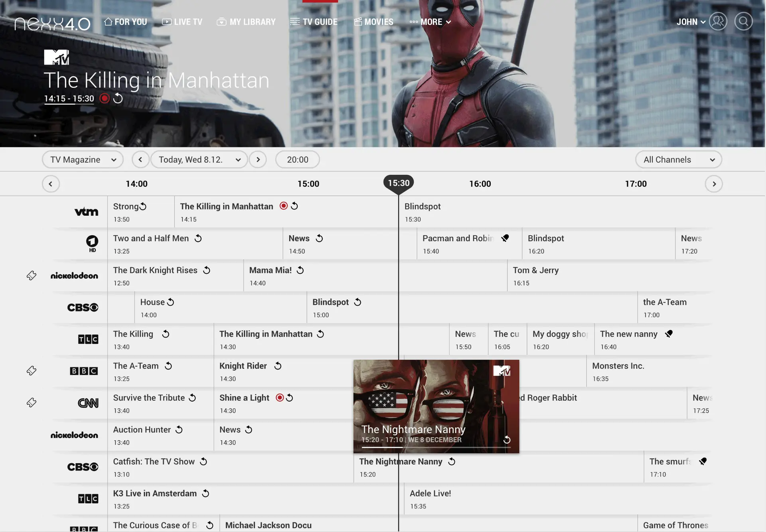
Task: Click the nexx4.0 logo
Action: (52, 24)
